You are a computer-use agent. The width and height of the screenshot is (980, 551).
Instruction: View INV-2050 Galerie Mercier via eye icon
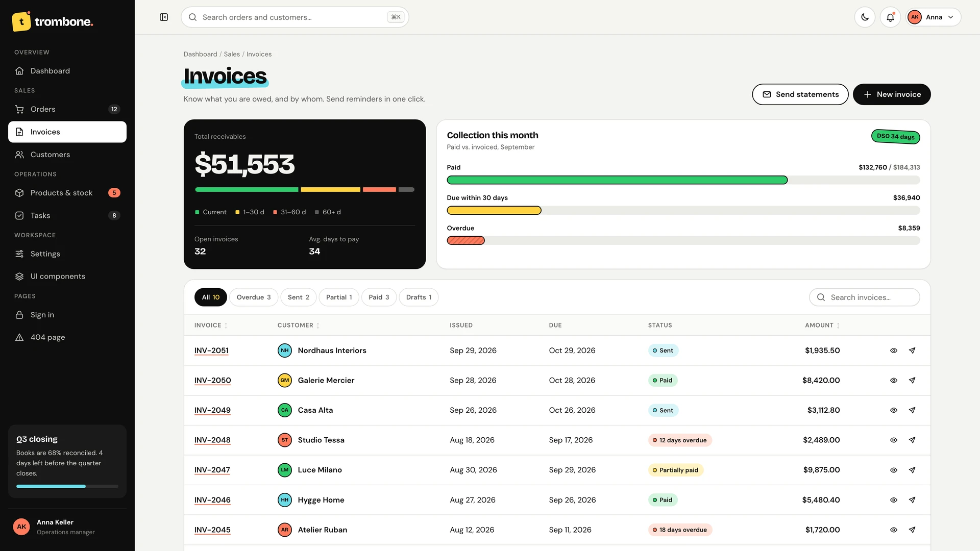click(x=893, y=381)
